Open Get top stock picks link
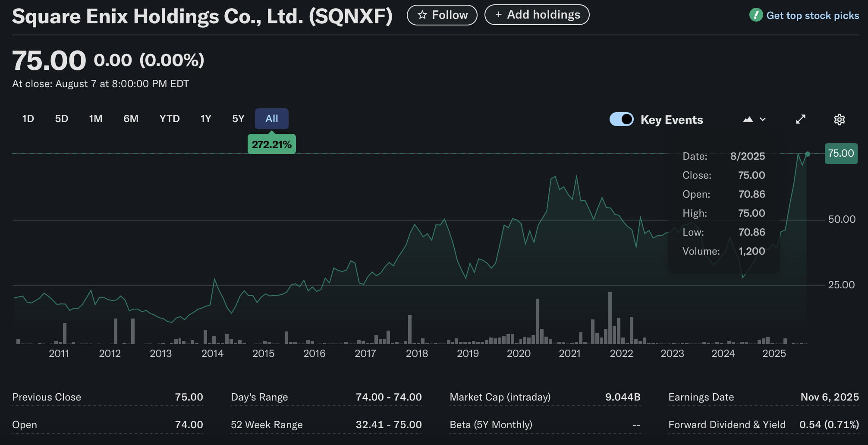868x445 pixels. pos(812,16)
